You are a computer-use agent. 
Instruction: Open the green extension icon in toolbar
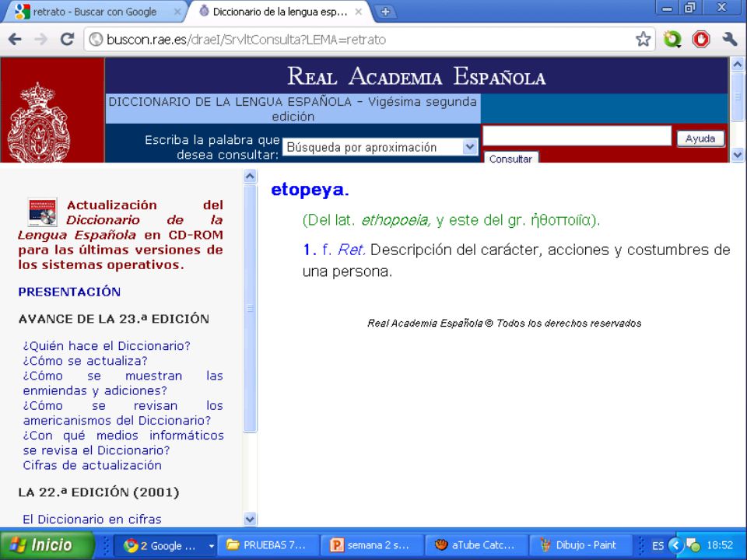click(x=672, y=39)
